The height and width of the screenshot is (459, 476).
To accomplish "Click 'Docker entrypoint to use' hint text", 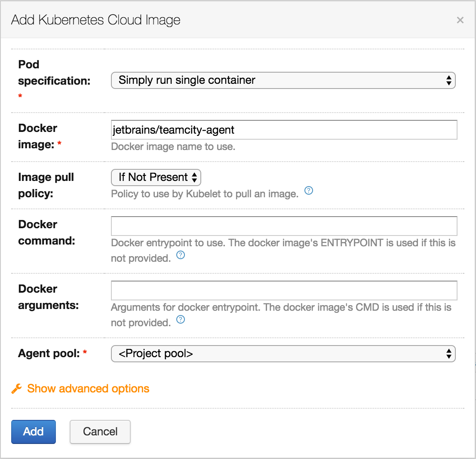I will click(283, 250).
